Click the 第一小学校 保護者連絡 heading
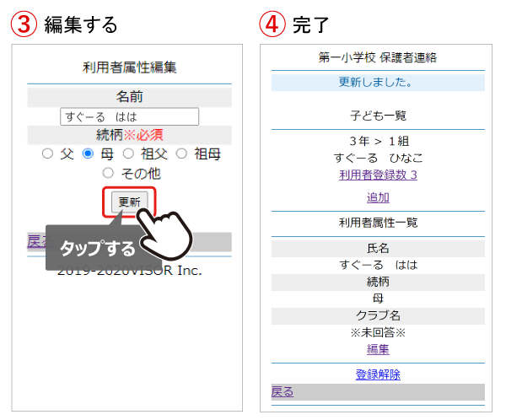Viewport: 506px width, 420px height. point(378,57)
